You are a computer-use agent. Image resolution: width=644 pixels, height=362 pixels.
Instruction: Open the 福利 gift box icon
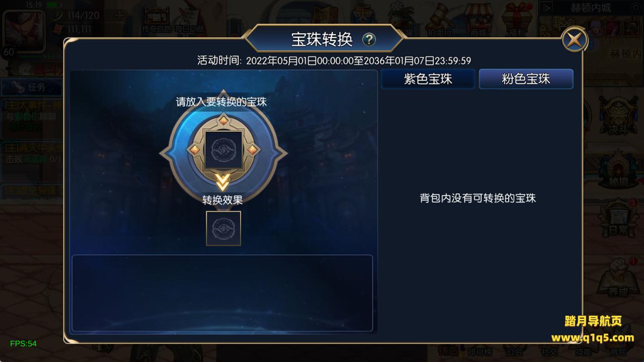517,19
